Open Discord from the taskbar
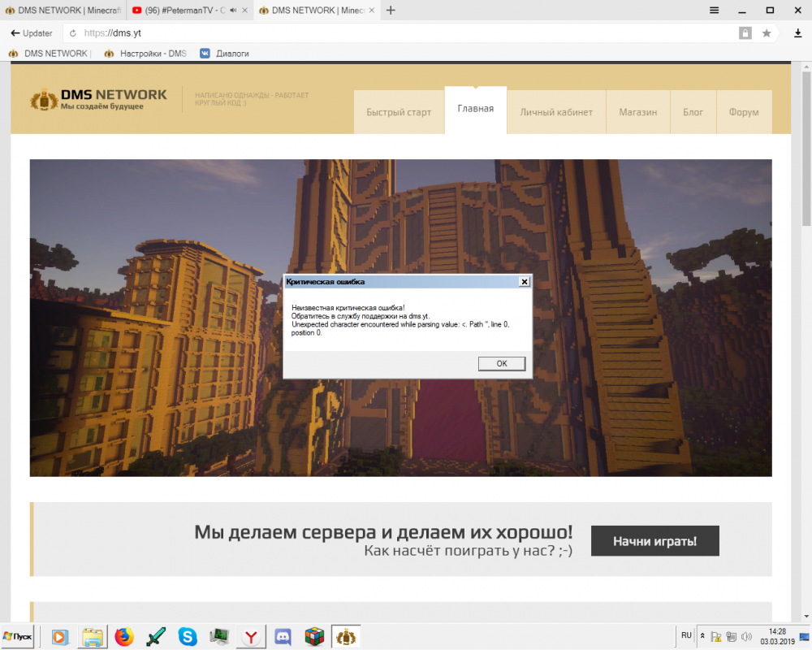Image resolution: width=812 pixels, height=650 pixels. click(283, 637)
